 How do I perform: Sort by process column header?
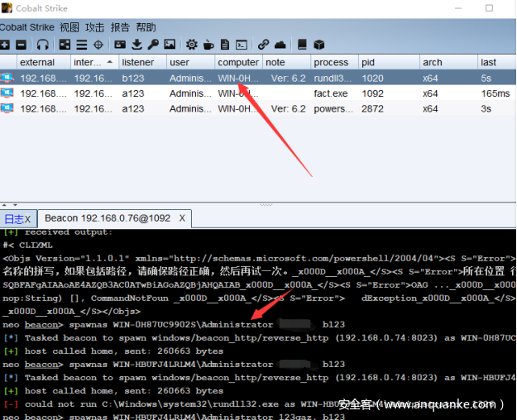(x=334, y=62)
